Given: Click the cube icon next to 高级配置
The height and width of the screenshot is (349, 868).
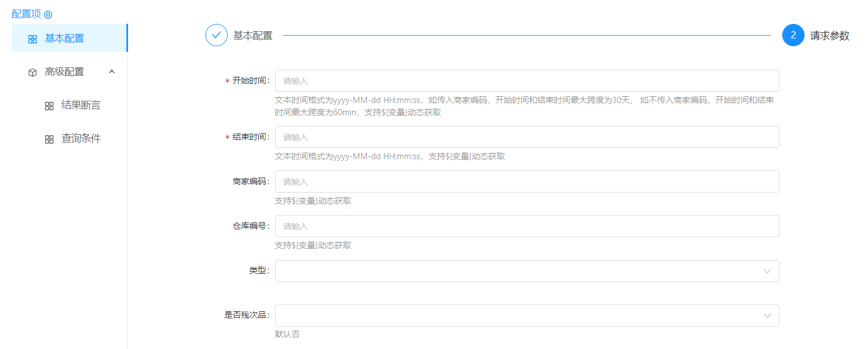Looking at the screenshot, I should [x=33, y=72].
